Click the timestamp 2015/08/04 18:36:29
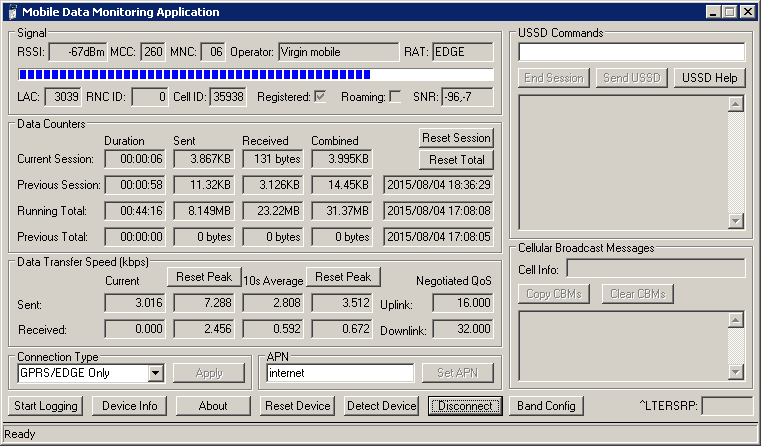Viewport: 761px width, 446px height. tap(438, 185)
